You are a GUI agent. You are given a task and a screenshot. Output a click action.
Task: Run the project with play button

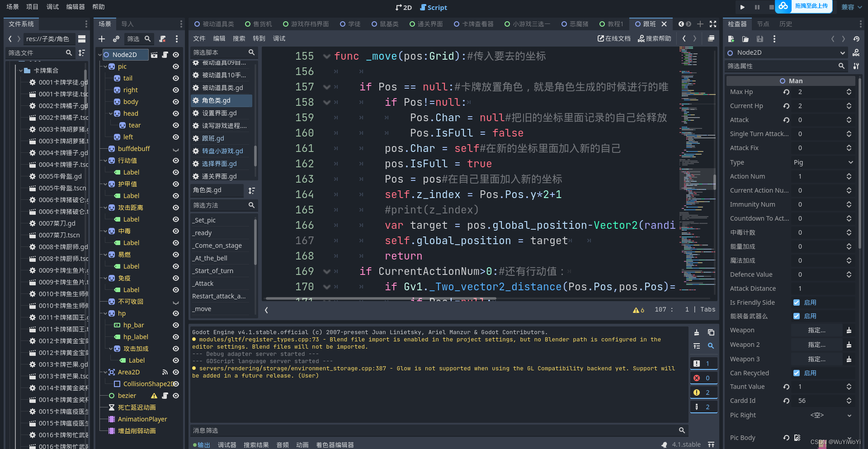[742, 7]
